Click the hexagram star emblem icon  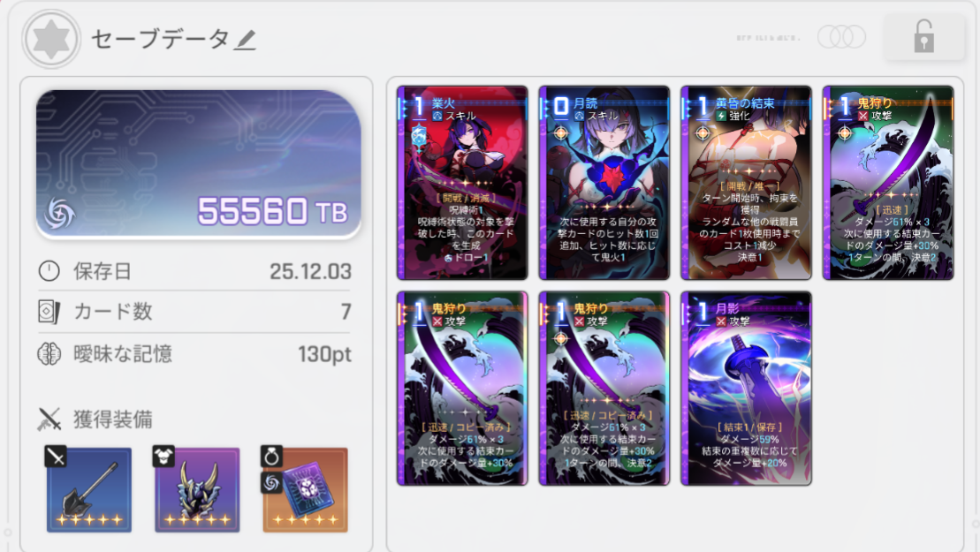click(x=51, y=39)
